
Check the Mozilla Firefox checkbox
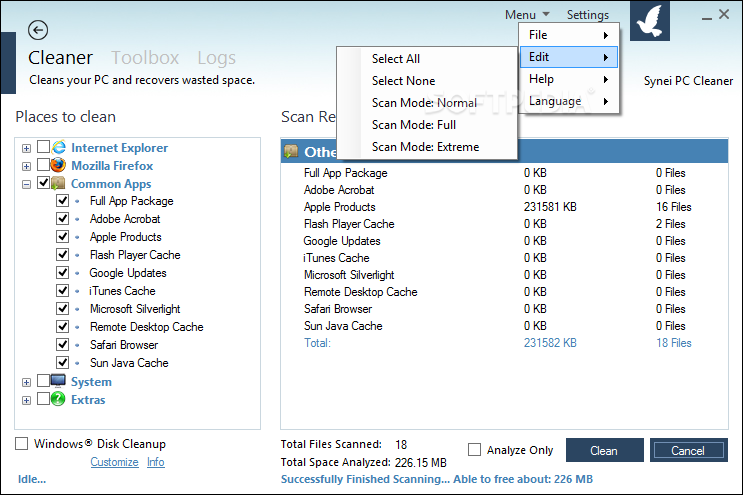click(43, 165)
